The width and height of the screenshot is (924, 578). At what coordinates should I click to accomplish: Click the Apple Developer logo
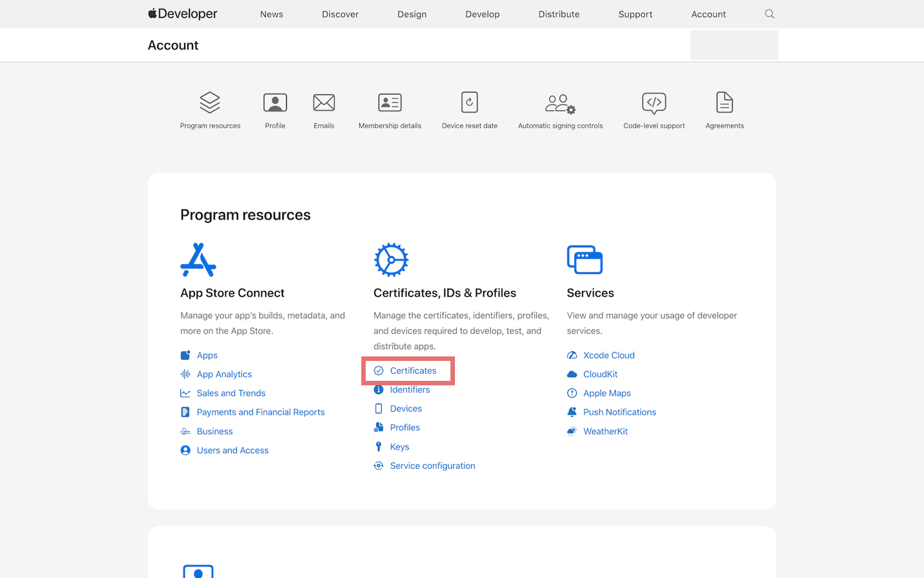pos(183,14)
